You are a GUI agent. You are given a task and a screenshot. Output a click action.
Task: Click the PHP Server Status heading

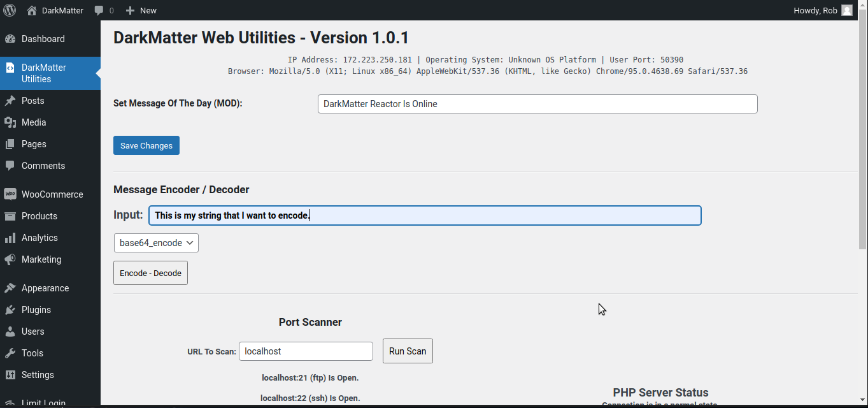pos(660,393)
